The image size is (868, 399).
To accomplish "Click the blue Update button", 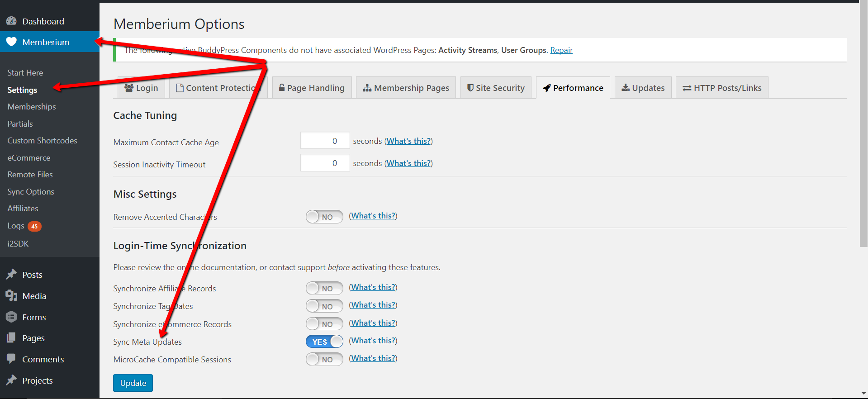I will tap(133, 383).
